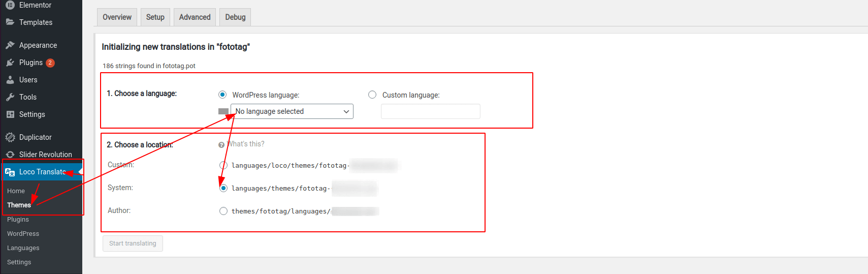Open Loco Translate Themes submenu
The width and height of the screenshot is (868, 274).
pyautogui.click(x=19, y=205)
